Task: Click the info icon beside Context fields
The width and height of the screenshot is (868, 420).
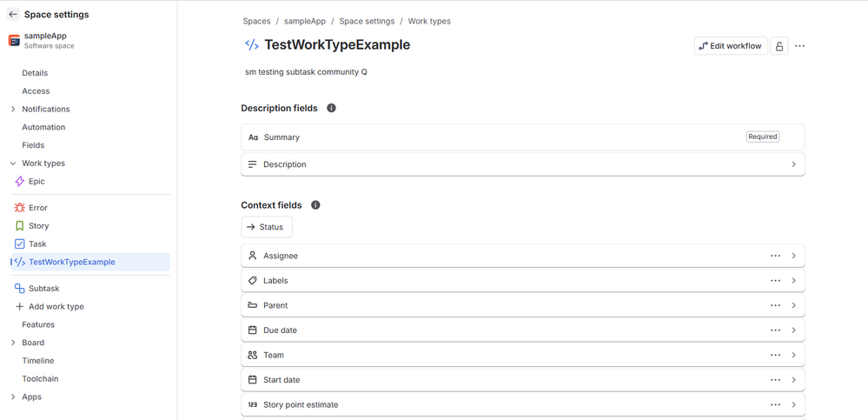Action: pyautogui.click(x=315, y=205)
